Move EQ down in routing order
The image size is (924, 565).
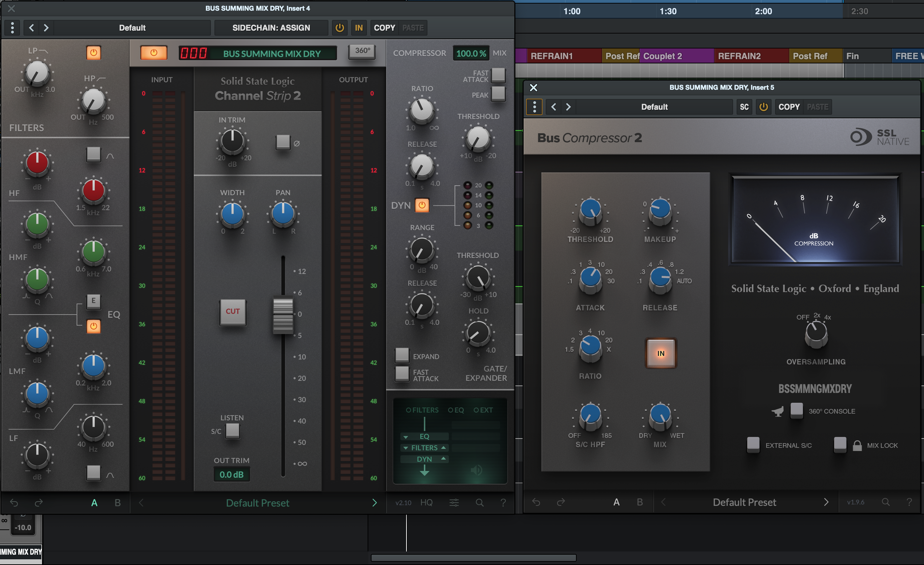click(x=406, y=437)
